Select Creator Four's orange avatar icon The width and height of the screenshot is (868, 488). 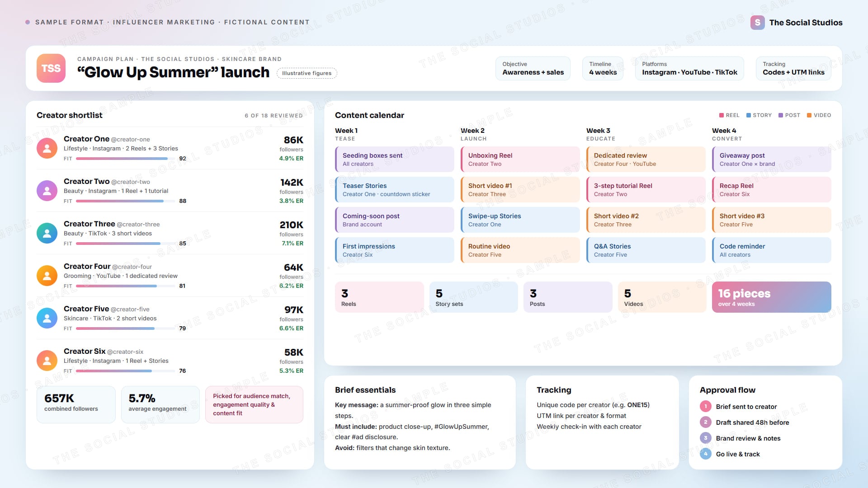point(47,276)
